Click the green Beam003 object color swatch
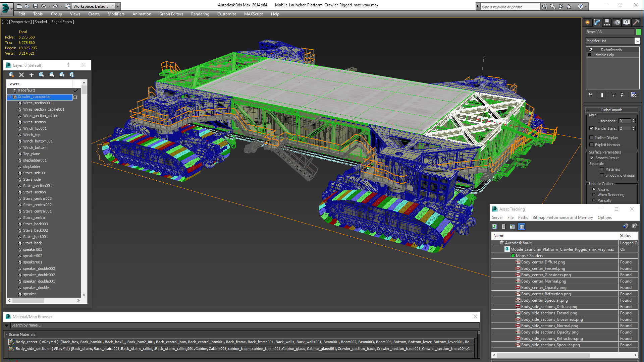Screen dimensions: 644x362 tap(639, 32)
